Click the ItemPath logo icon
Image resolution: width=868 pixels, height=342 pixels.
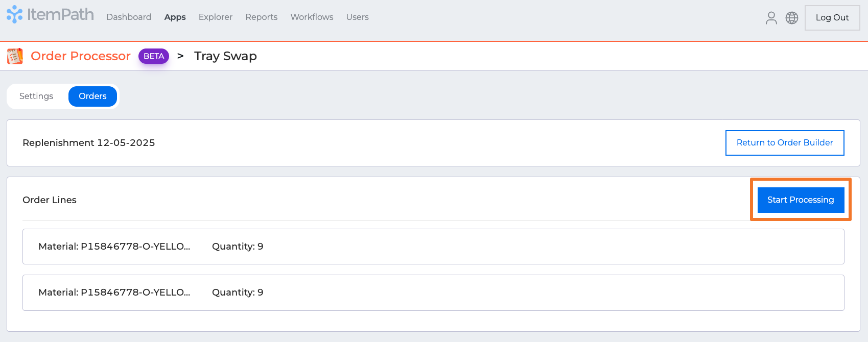(15, 15)
